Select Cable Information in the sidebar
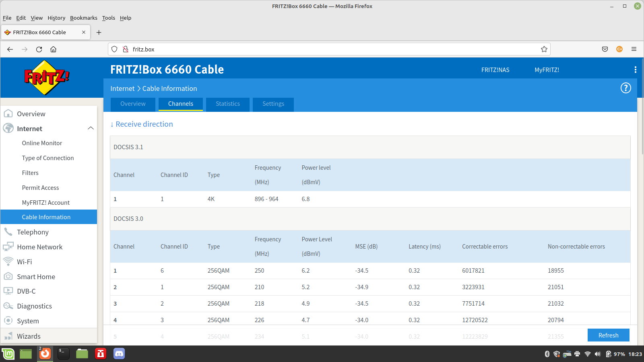Screen dimensions: 644x362 pyautogui.click(x=49, y=217)
